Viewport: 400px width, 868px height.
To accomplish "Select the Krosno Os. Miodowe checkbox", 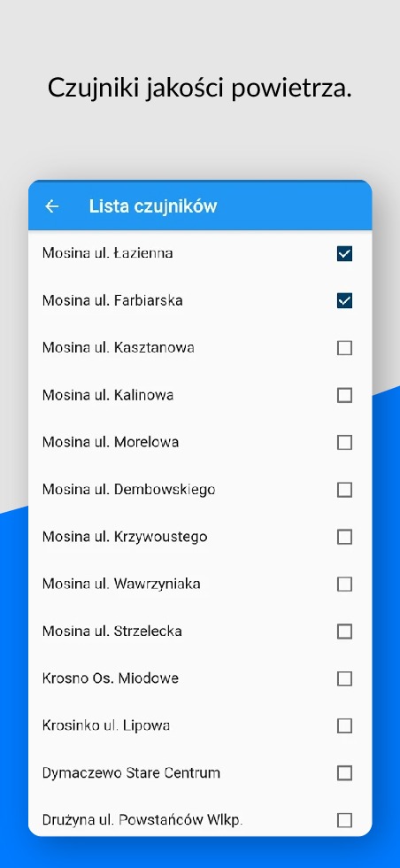I will click(x=344, y=678).
